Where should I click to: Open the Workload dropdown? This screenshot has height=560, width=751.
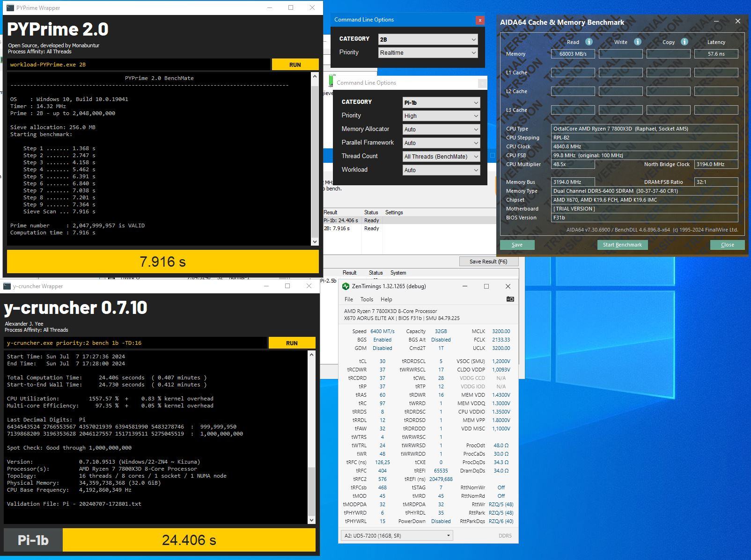coord(441,170)
